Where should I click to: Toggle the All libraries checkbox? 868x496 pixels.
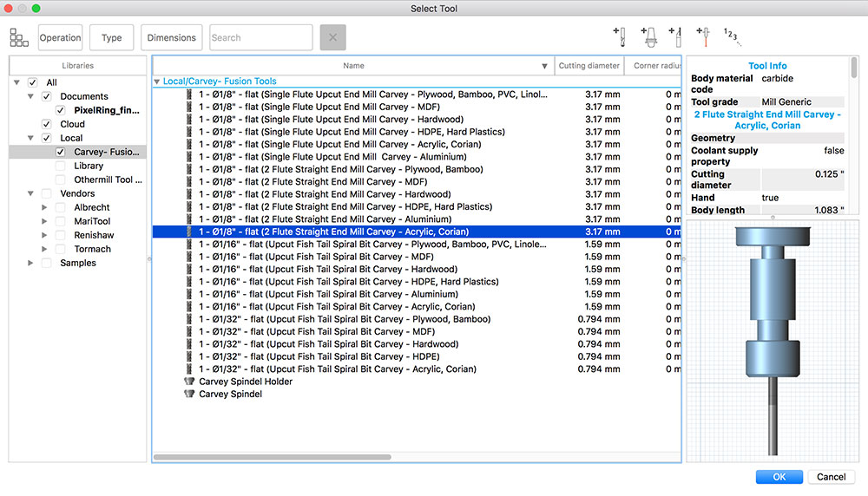pyautogui.click(x=33, y=82)
